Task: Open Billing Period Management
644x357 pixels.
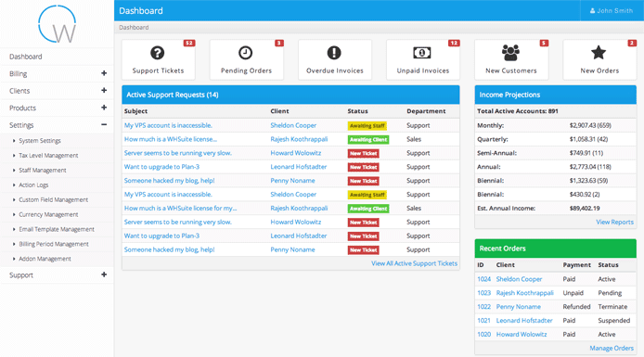Action: [54, 244]
